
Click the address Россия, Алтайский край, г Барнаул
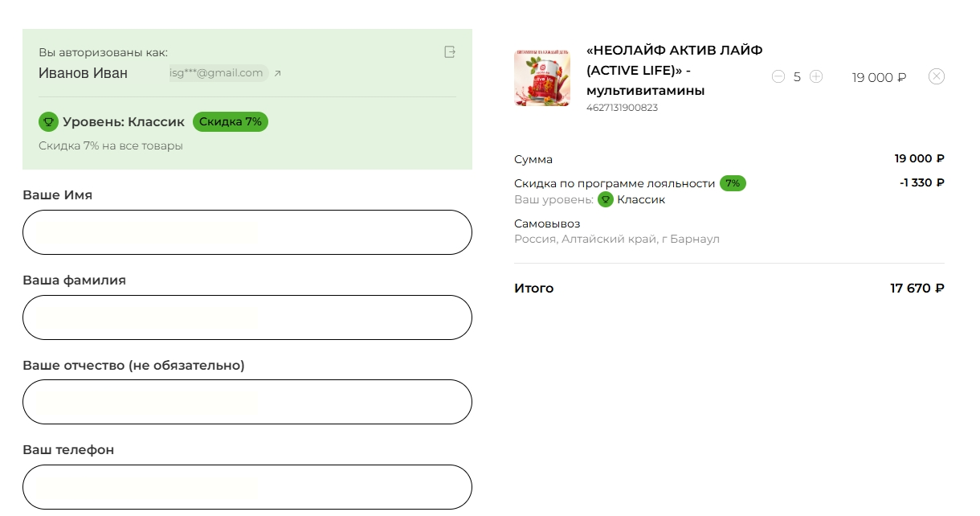(617, 240)
